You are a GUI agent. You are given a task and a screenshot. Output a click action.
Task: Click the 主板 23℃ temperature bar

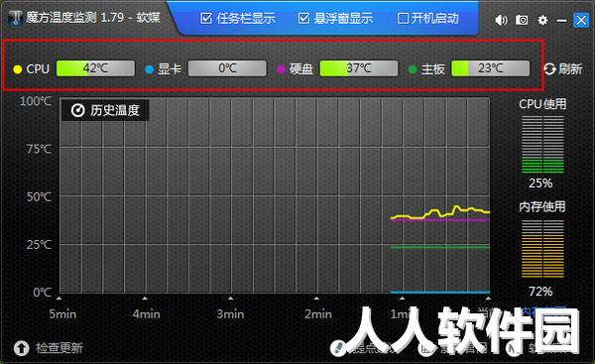491,68
